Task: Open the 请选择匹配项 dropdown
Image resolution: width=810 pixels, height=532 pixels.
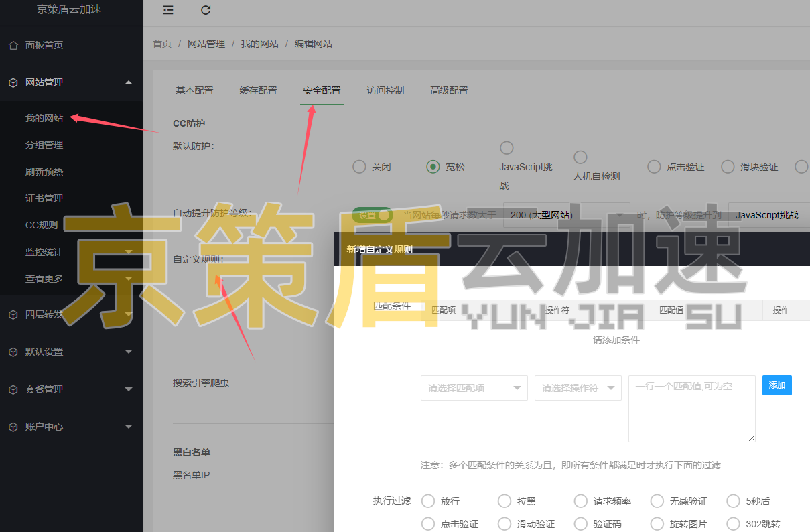Action: point(474,388)
